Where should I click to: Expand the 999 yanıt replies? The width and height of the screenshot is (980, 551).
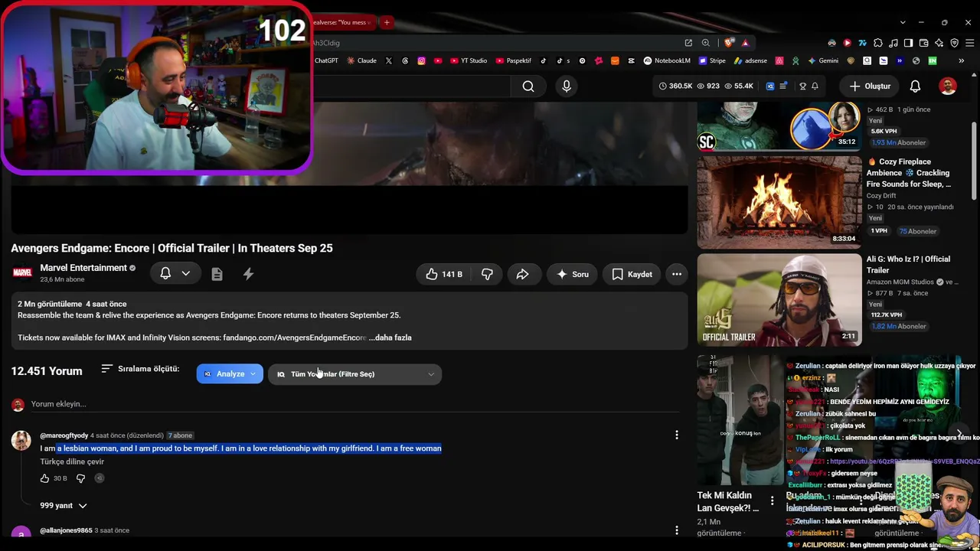[x=64, y=506]
